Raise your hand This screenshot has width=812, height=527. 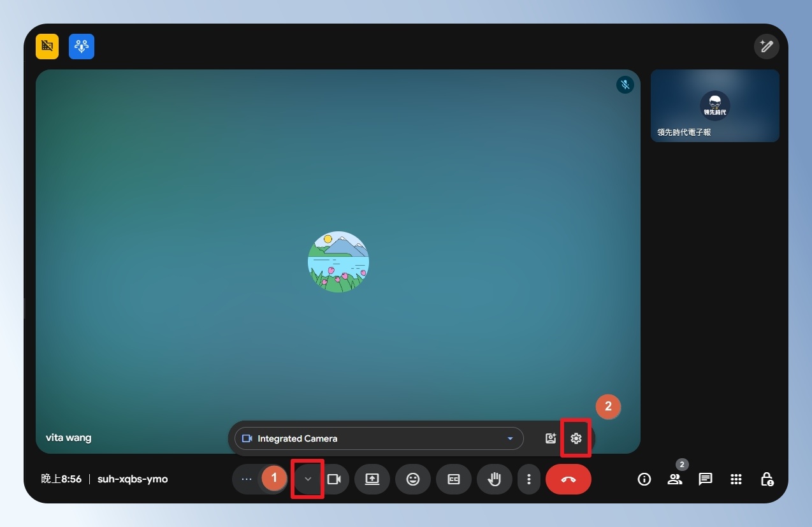tap(495, 479)
